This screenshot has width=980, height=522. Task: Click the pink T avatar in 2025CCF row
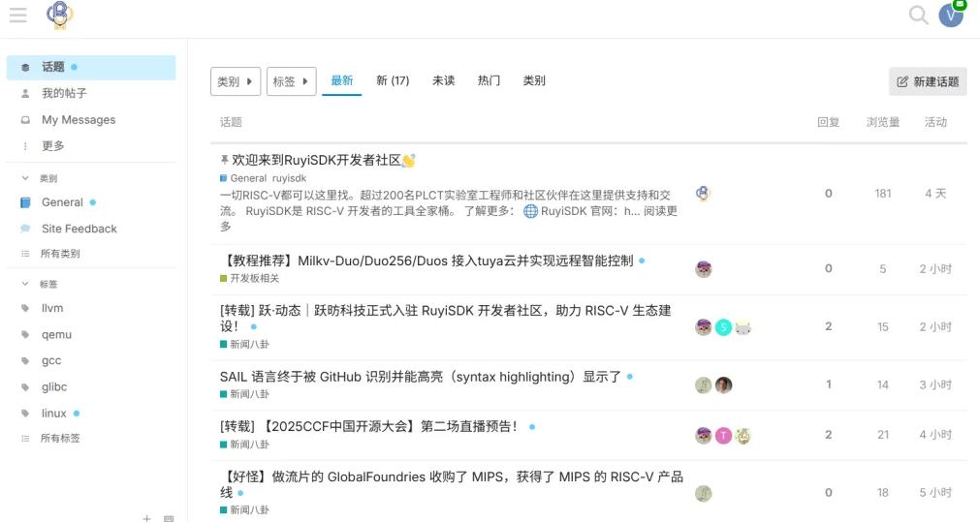coord(723,435)
